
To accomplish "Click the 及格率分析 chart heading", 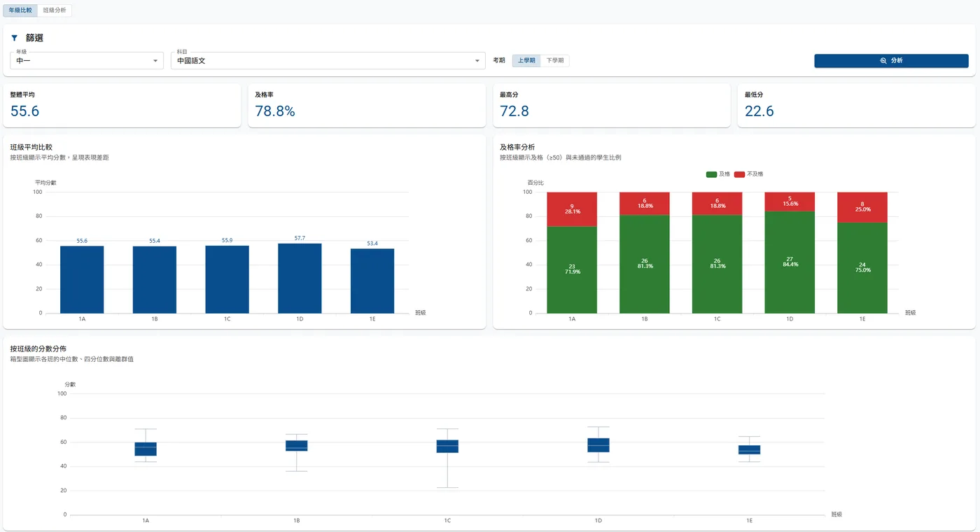I will 517,147.
